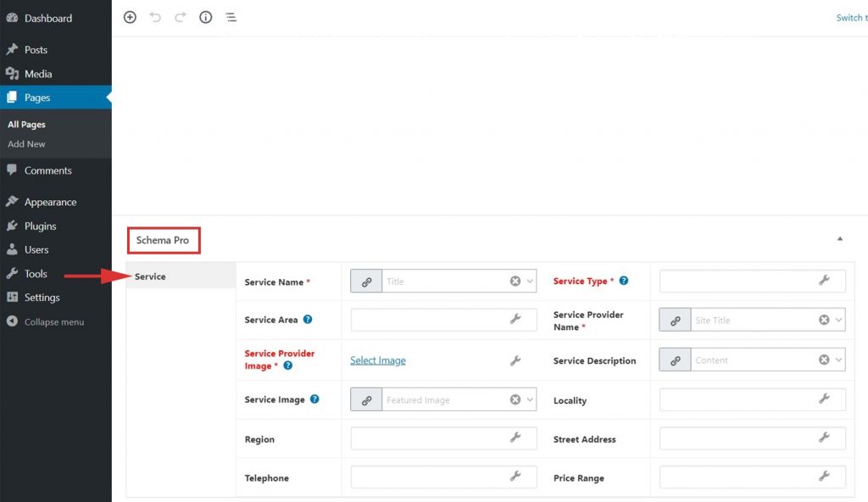Open the block navigation list icon
The width and height of the screenshot is (868, 502).
tap(231, 17)
